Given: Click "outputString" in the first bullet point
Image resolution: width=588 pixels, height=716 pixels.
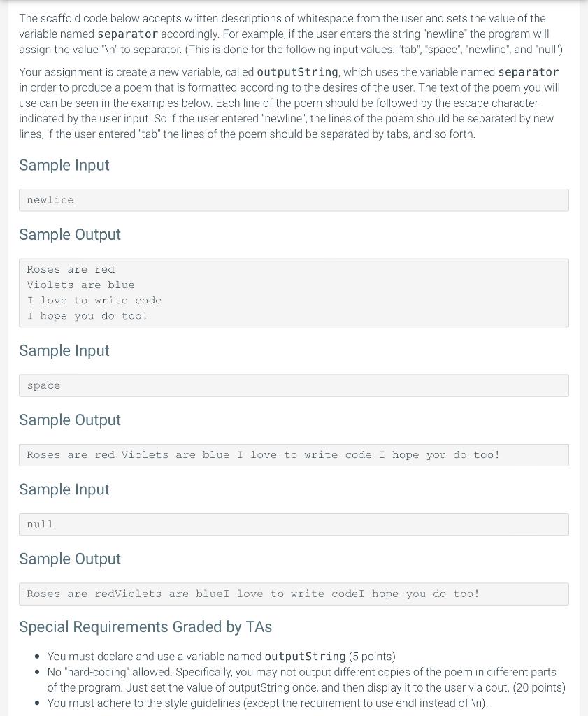Looking at the screenshot, I should 305,657.
